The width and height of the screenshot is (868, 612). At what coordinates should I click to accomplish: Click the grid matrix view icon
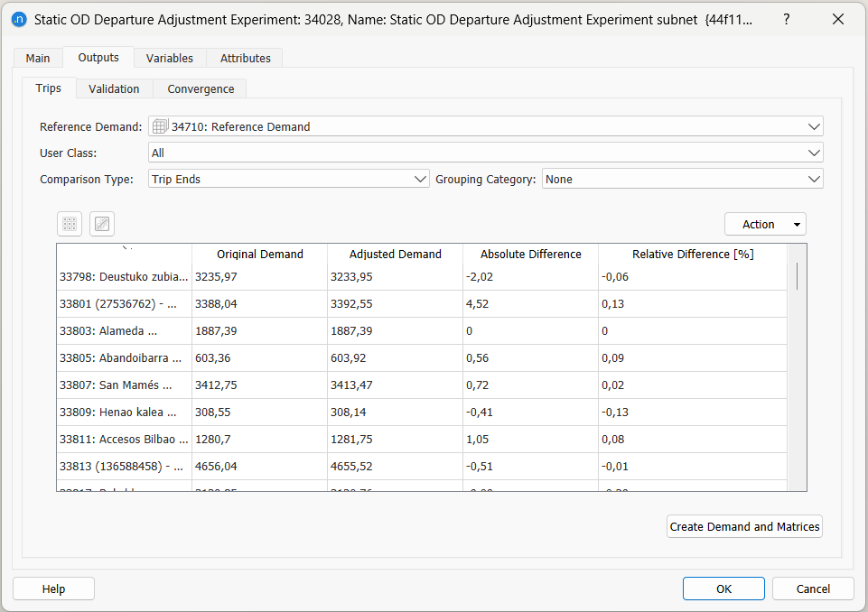point(70,224)
